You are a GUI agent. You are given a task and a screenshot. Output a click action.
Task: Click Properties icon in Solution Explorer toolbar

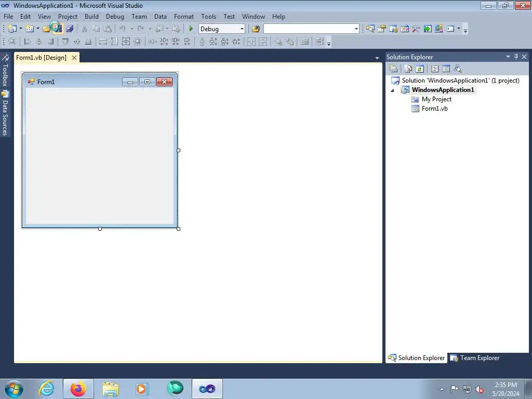[393, 69]
